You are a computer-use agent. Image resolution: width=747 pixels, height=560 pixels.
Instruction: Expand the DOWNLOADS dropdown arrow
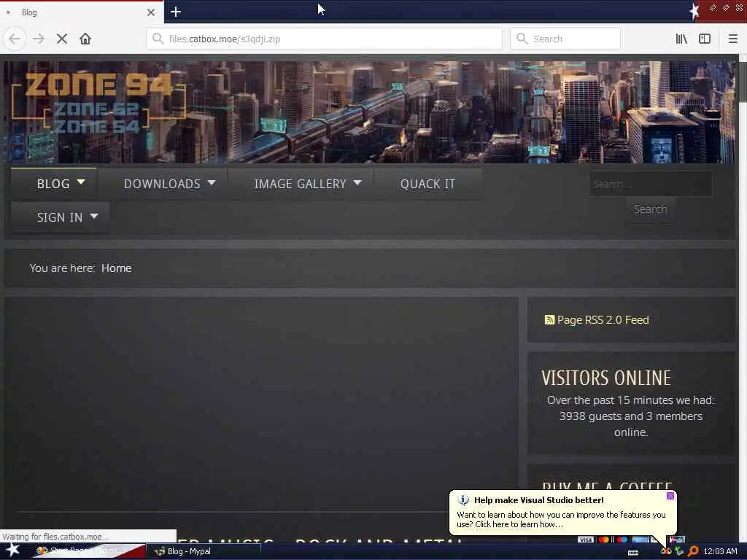(212, 182)
